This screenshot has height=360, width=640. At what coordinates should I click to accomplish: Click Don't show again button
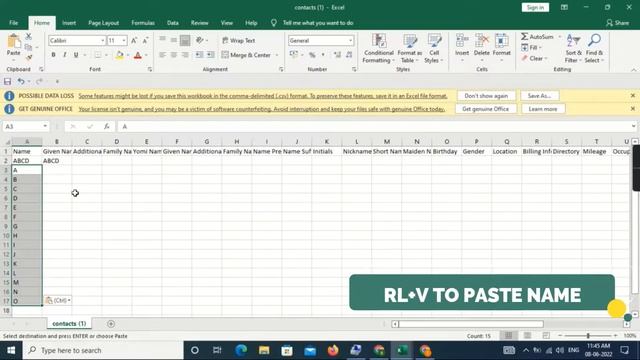point(486,96)
